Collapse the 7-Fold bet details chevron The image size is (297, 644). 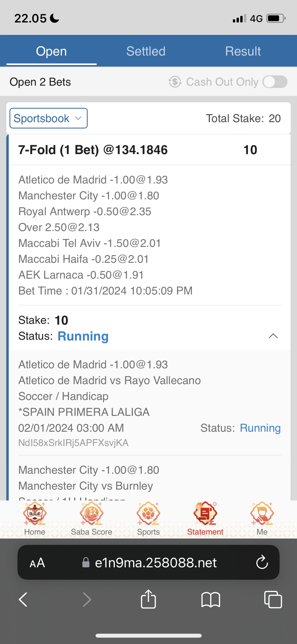coord(273,336)
